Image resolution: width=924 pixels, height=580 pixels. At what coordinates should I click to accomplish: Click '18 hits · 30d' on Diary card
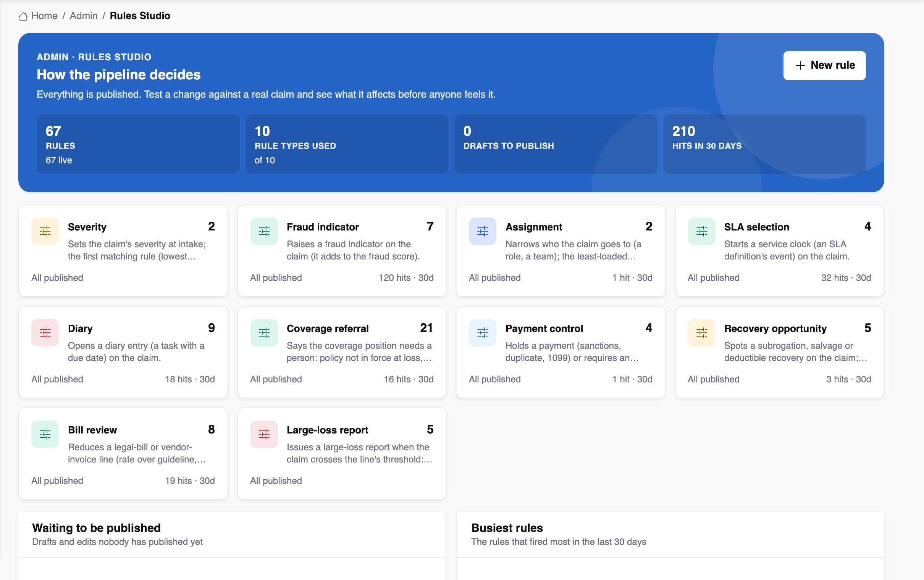click(190, 379)
